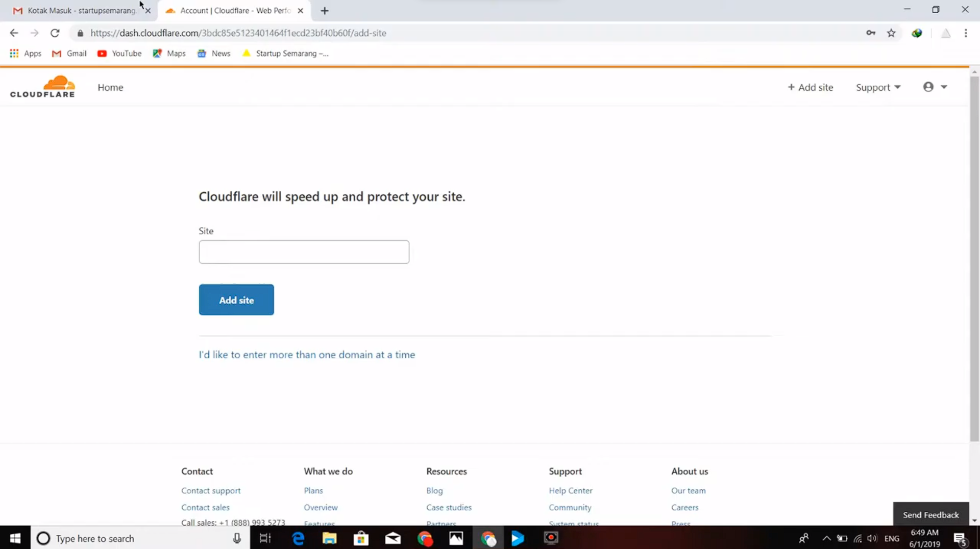This screenshot has width=980, height=549.
Task: Open Microsoft Store from taskbar
Action: point(361,538)
